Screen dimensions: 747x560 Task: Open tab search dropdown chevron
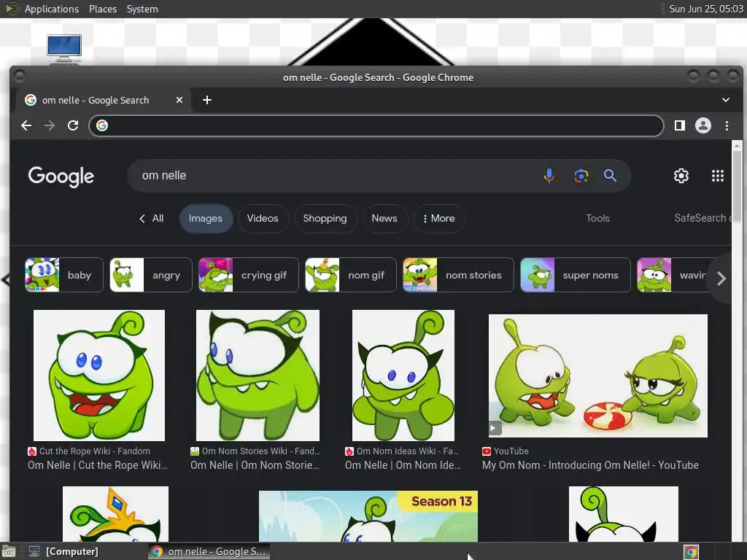point(726,100)
